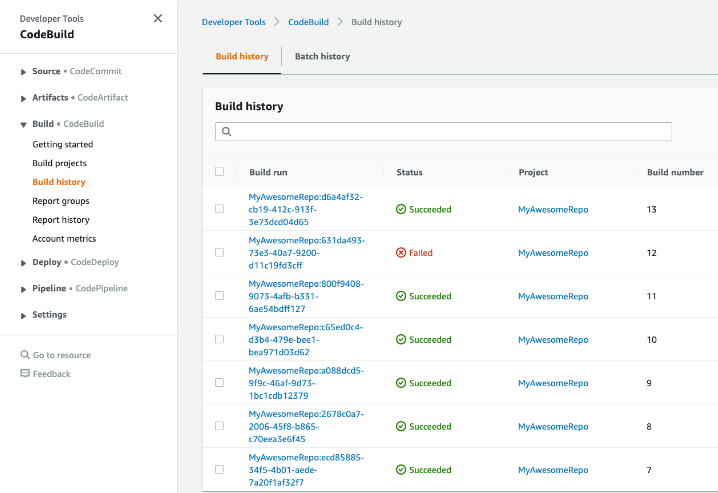Open MyAwesomeRepo project link for build 9
718x493 pixels.
click(x=553, y=383)
